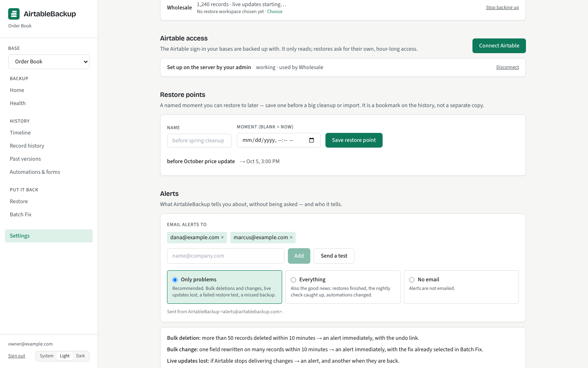
Task: Click the 'Live updates lost:' rule text
Action: tap(188, 361)
